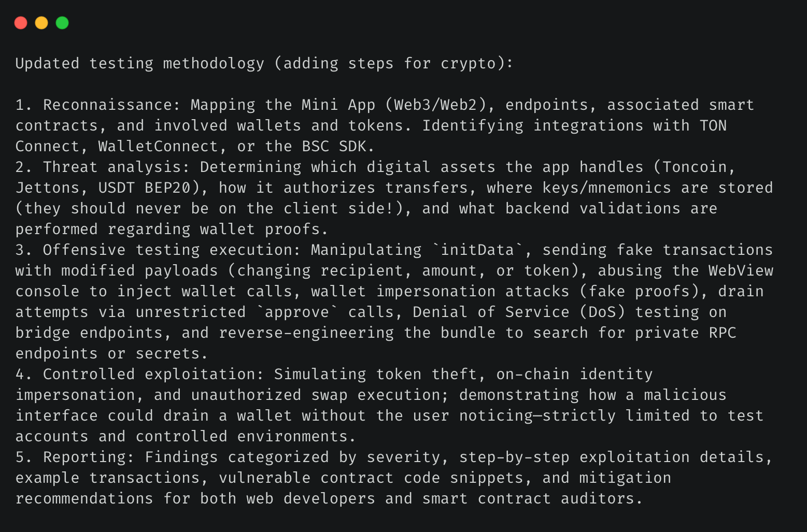Click the heading 'Updated testing methodology'
Image resolution: width=807 pixels, height=532 pixels.
click(140, 63)
